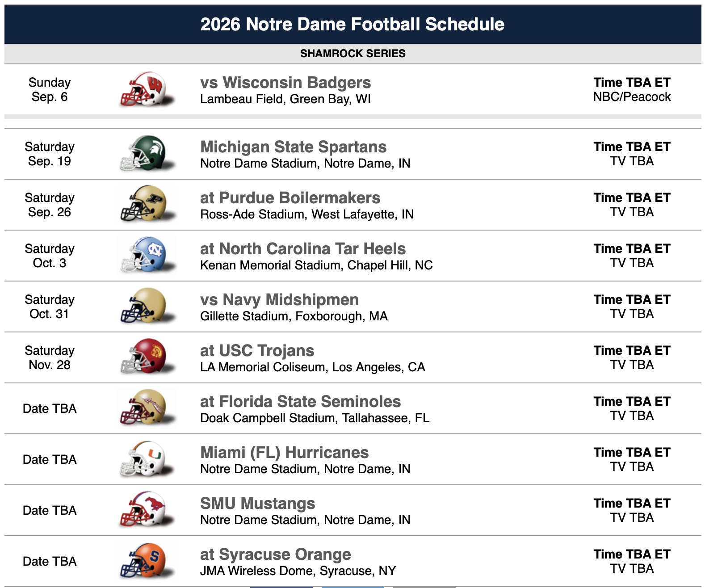Open the Miami (FL) Hurricanes link
The width and height of the screenshot is (705, 588).
click(x=284, y=453)
